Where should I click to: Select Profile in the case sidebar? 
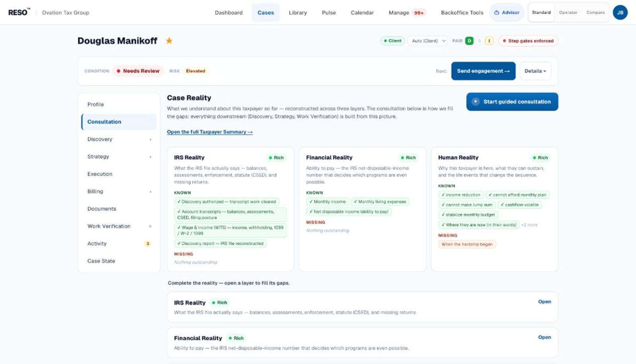pos(119,104)
